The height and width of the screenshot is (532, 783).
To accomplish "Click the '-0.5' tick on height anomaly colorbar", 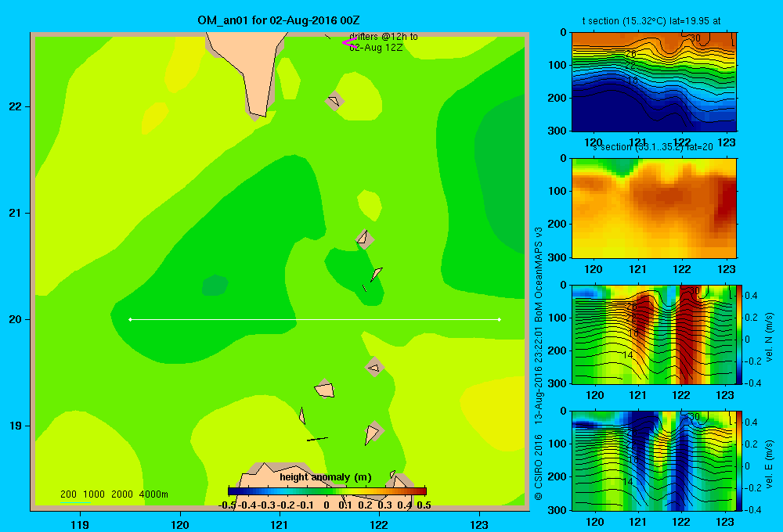I will point(227,505).
